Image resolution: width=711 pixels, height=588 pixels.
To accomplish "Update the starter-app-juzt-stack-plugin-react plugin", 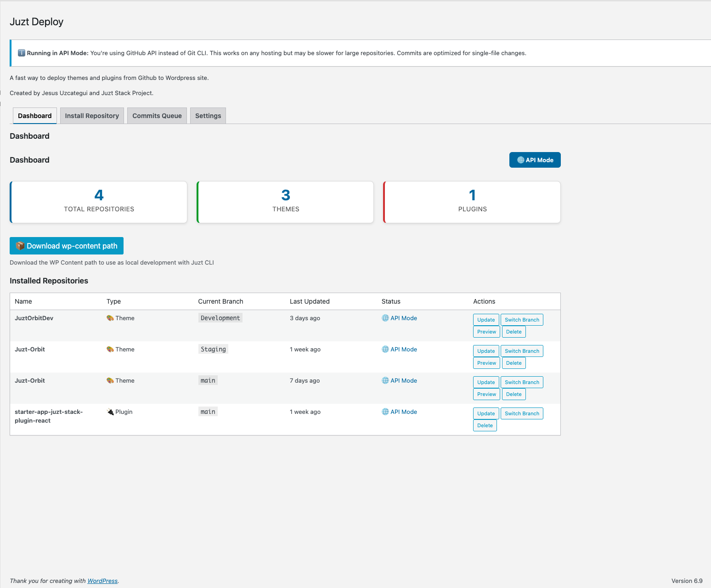I will (486, 413).
